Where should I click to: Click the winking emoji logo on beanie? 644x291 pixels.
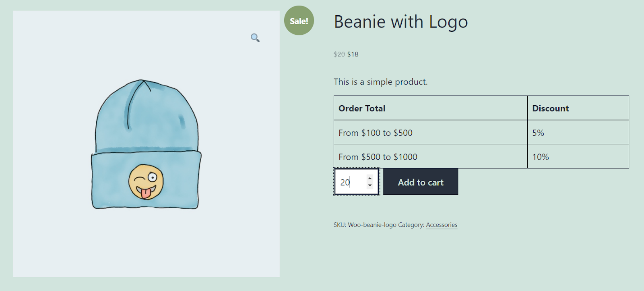tap(146, 181)
